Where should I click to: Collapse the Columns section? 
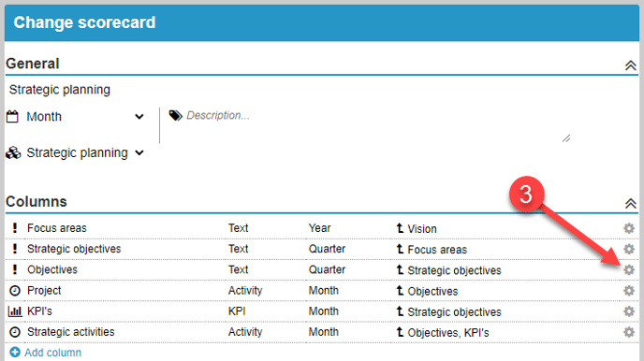pos(631,204)
